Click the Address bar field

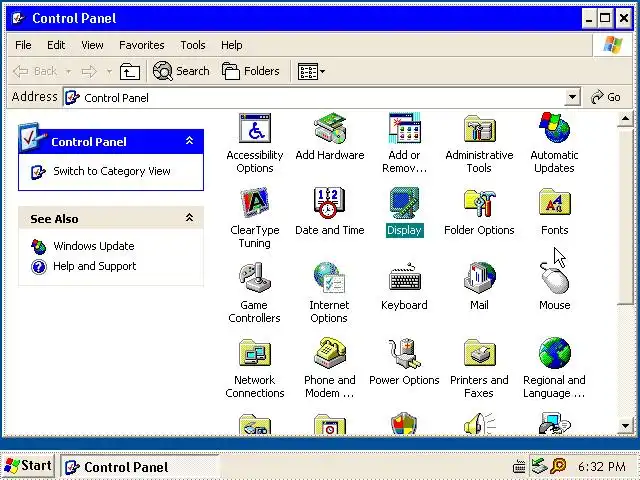[315, 97]
